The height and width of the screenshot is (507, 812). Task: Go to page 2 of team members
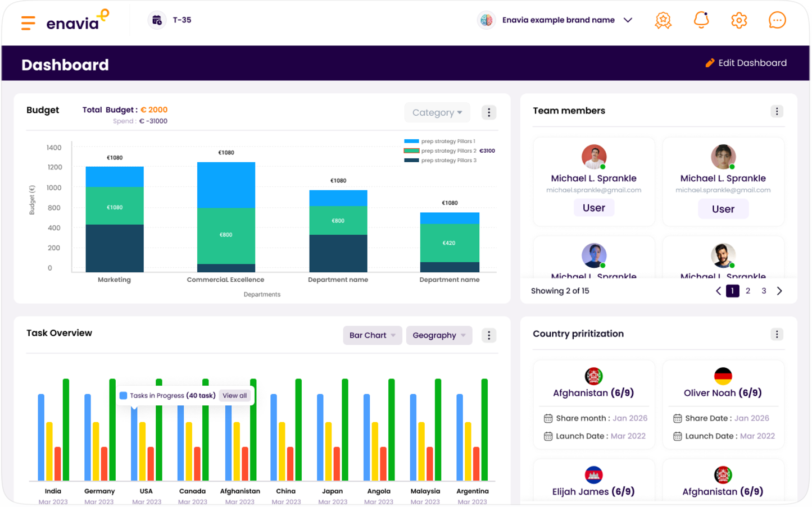pos(747,291)
